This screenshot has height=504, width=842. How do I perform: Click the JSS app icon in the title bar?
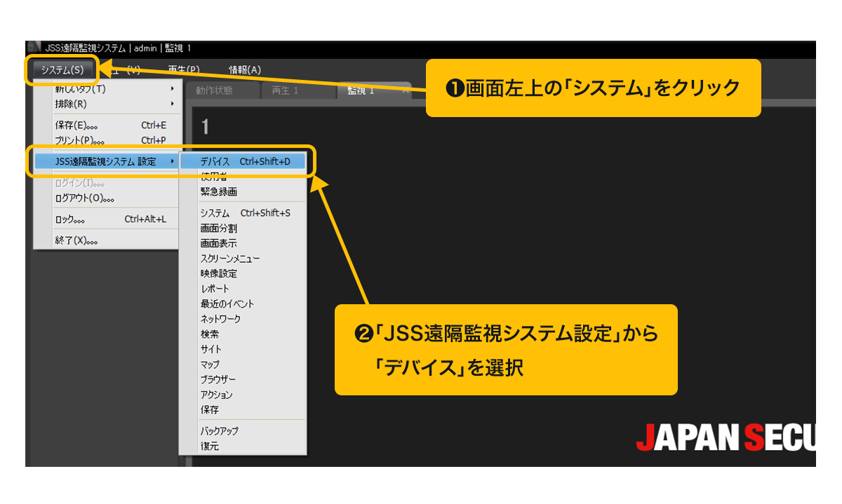(34, 48)
